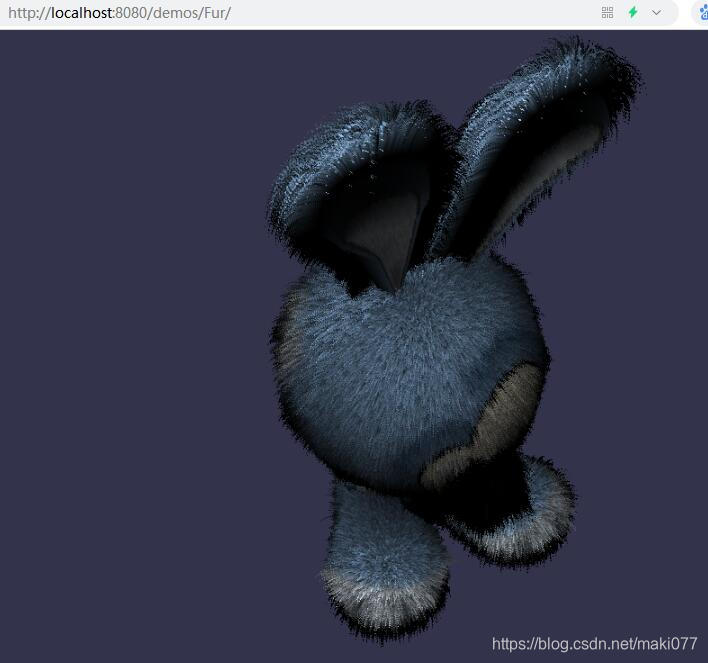
Task: Click the green lightning bolt icon
Action: (x=633, y=12)
